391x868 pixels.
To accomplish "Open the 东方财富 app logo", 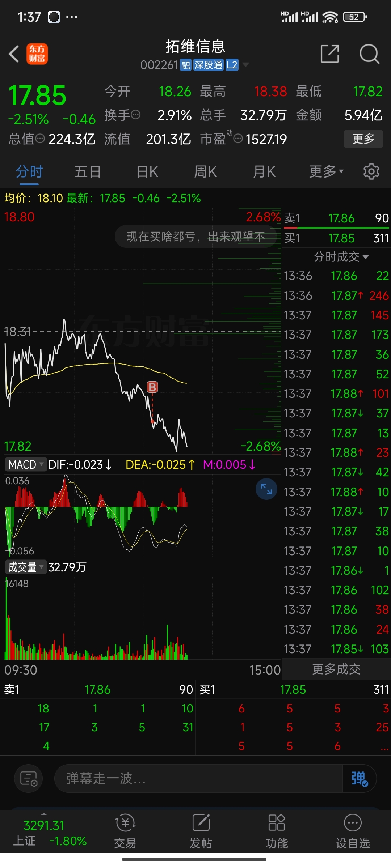I will [37, 54].
